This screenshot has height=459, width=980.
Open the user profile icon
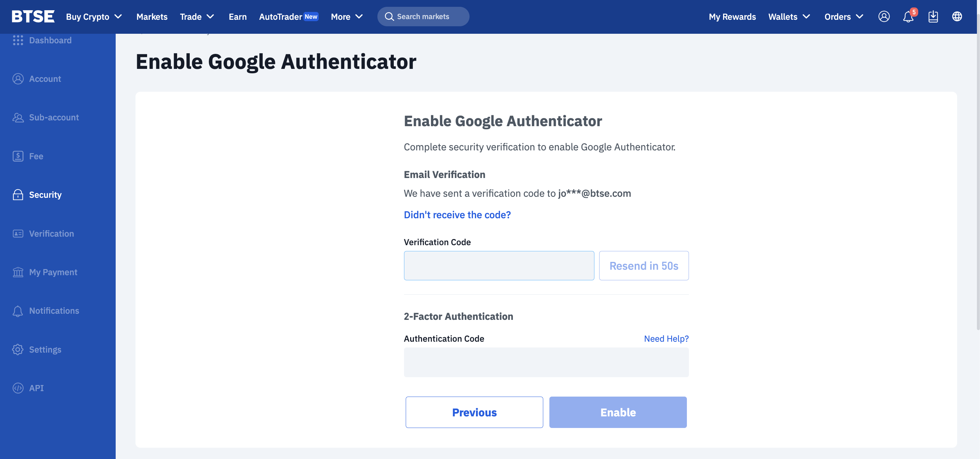(883, 17)
